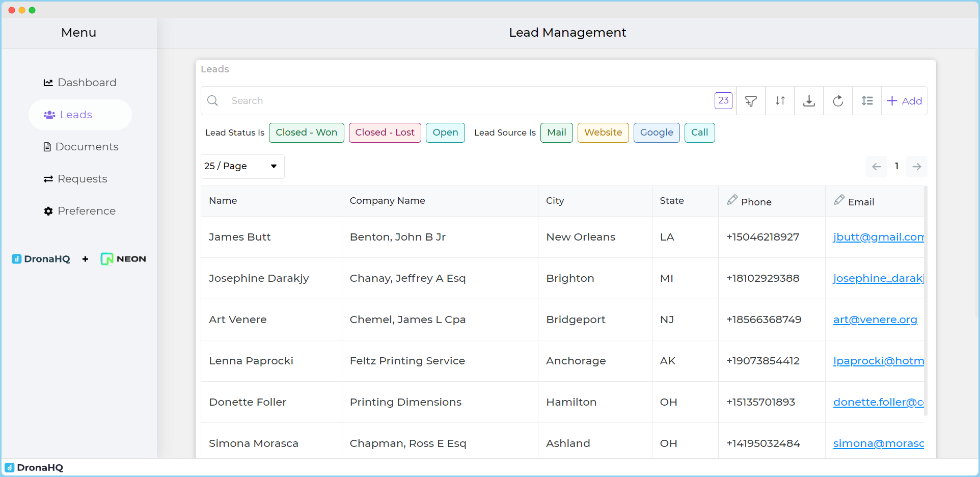Toggle the Closed - Lost status filter
Image resolution: width=980 pixels, height=477 pixels.
(385, 132)
